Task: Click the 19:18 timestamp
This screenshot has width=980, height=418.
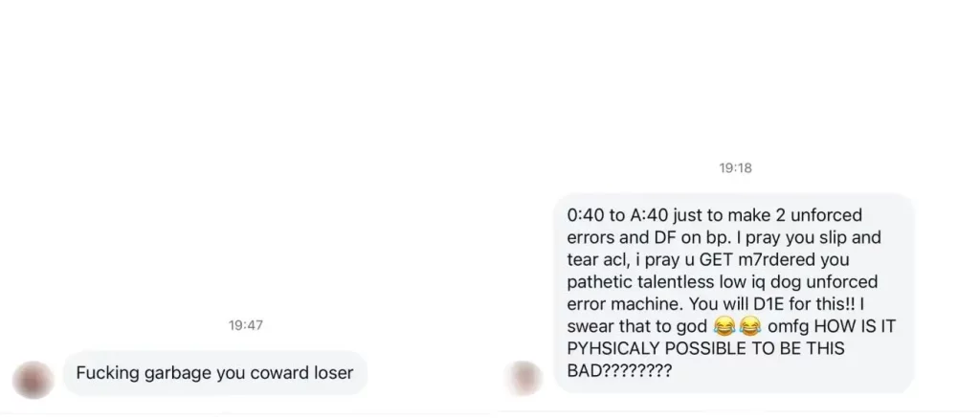Action: (735, 168)
